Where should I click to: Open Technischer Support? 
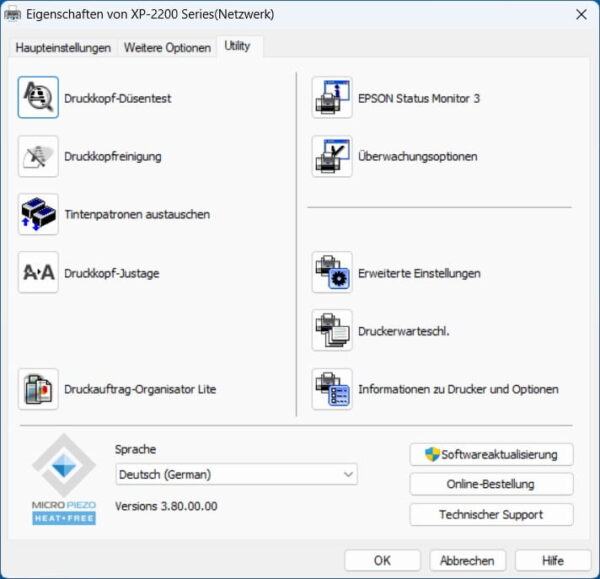point(491,514)
